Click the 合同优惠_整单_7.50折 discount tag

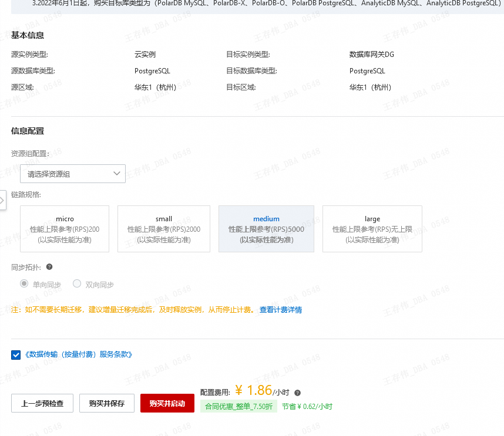tap(238, 406)
